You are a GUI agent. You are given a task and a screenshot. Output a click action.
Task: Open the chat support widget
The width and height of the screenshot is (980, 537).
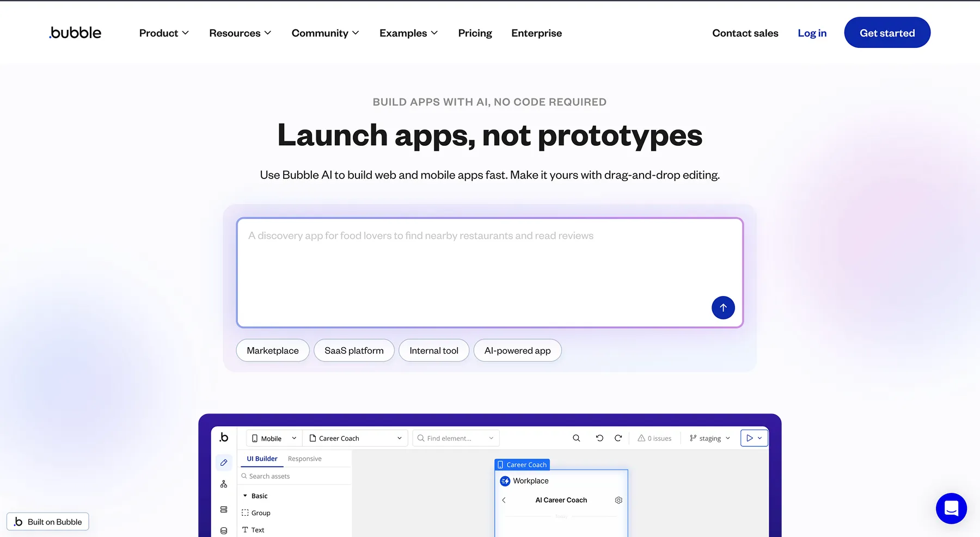(951, 508)
